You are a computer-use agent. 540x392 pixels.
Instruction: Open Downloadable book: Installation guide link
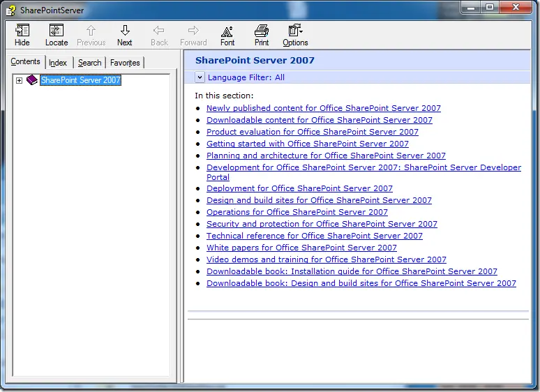point(352,271)
